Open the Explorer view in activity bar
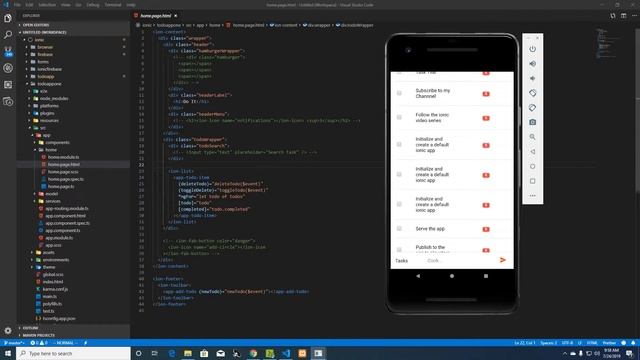640x360 pixels. pyautogui.click(x=8, y=18)
